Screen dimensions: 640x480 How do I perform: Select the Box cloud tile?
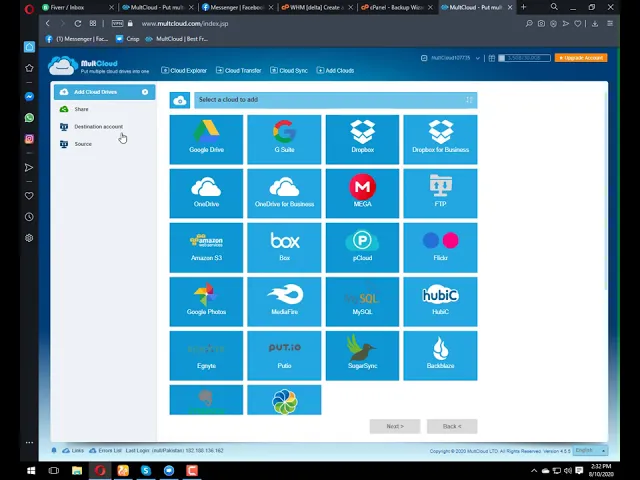click(x=284, y=248)
